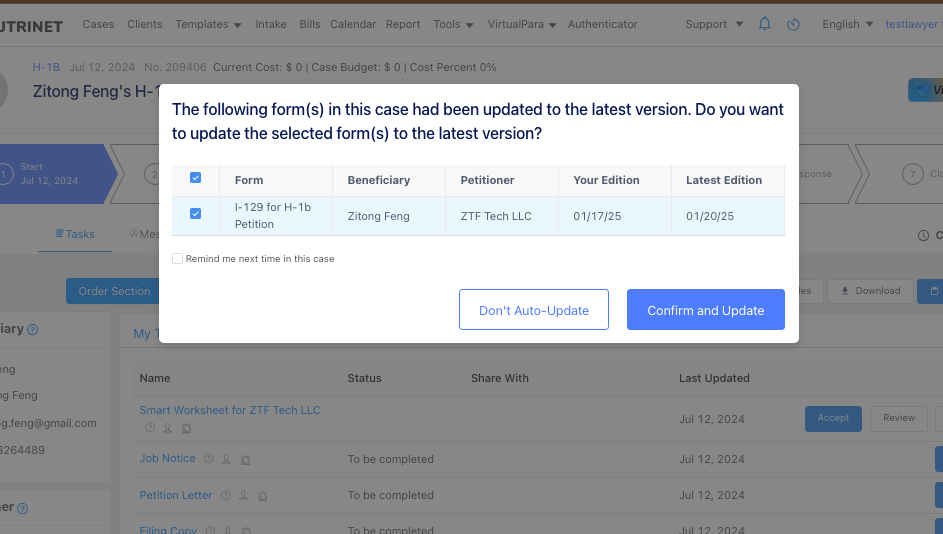943x534 pixels.
Task: Click alarm icon next to Petition Letter
Action: [x=262, y=496]
